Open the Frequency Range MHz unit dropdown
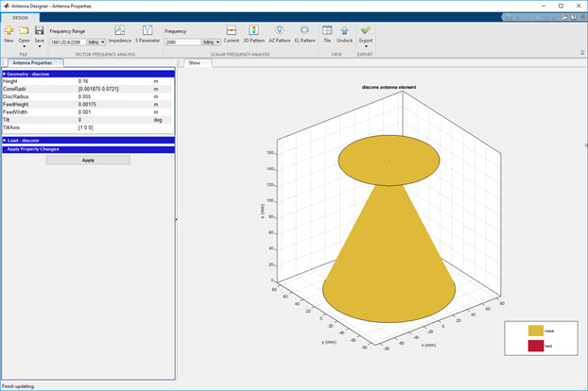 click(x=95, y=42)
